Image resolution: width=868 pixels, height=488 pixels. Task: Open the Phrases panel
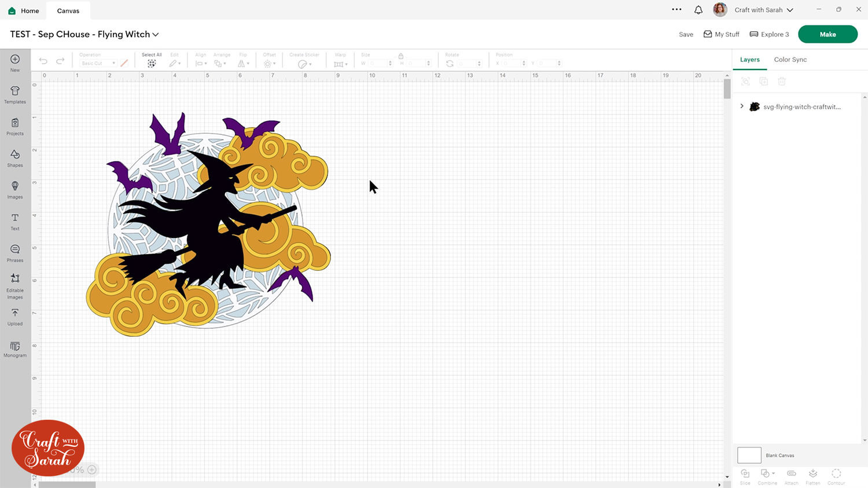[x=15, y=254]
